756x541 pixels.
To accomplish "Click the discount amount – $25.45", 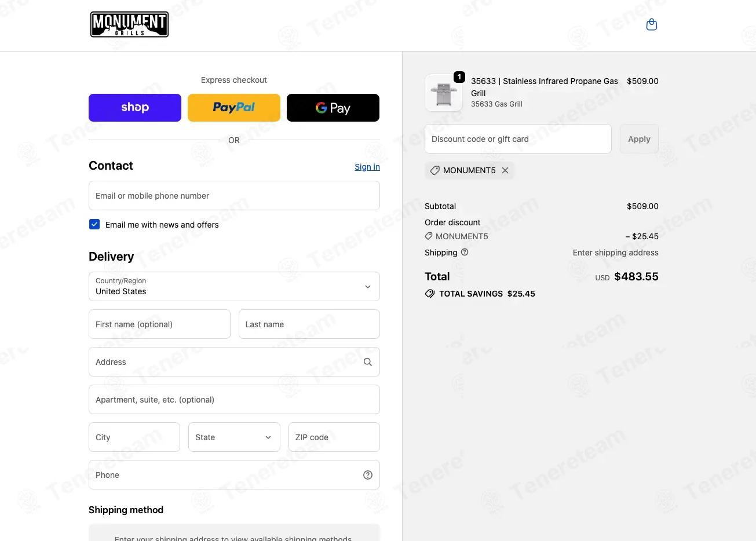I will [x=642, y=236].
